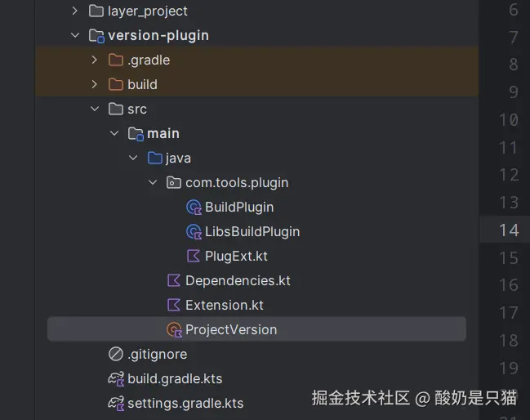Click the PlugExt.kt Kotlin file icon
Viewport: 530px width, 420px height.
pos(194,256)
